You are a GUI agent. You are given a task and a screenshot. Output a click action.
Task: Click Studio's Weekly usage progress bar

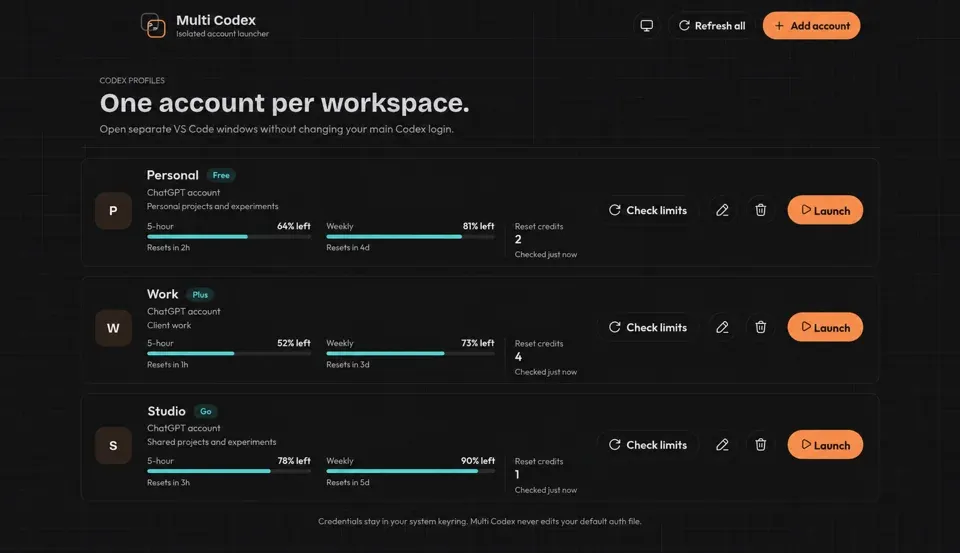coord(410,472)
